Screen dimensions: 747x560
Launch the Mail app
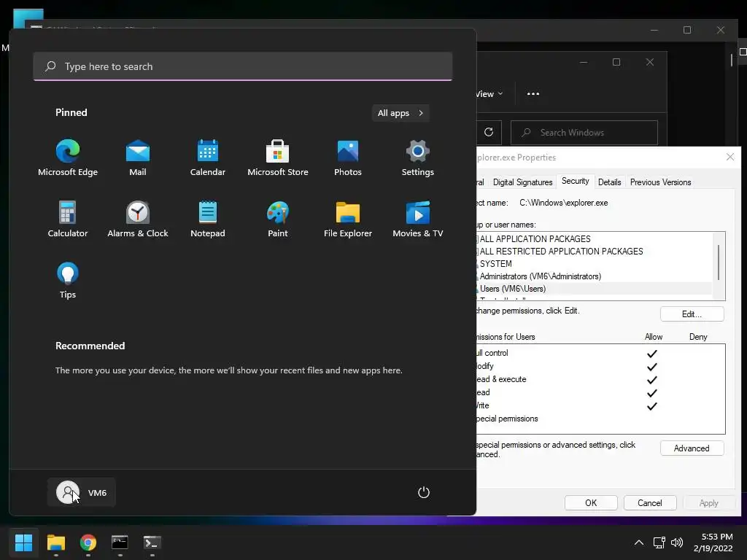pyautogui.click(x=138, y=158)
